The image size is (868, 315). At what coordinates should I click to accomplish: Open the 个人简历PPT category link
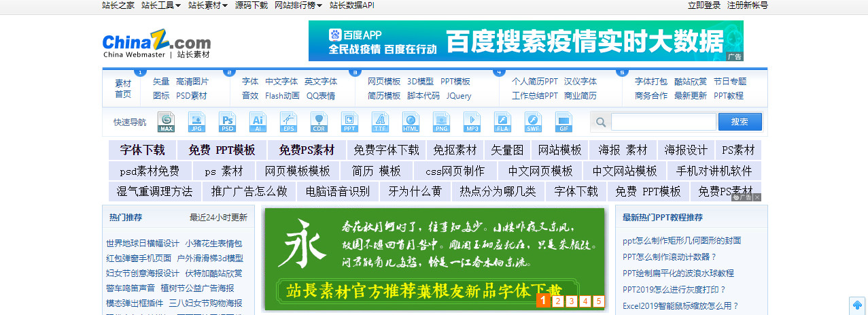(x=535, y=81)
